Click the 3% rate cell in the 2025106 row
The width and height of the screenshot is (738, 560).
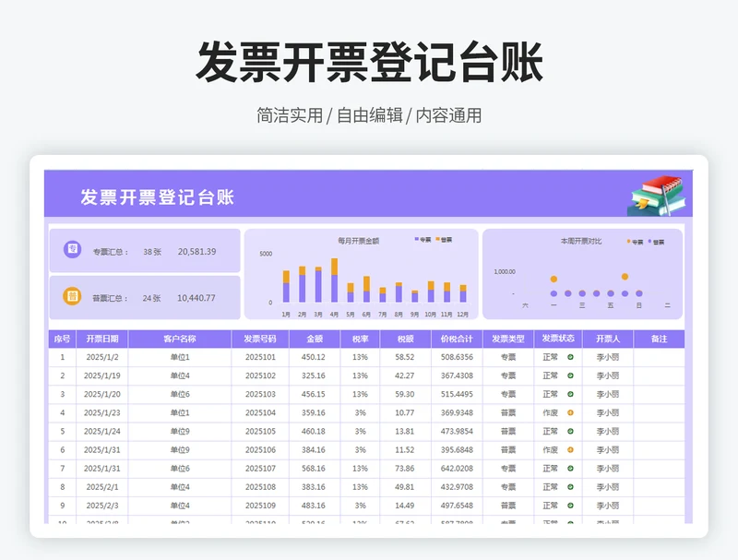coord(360,450)
